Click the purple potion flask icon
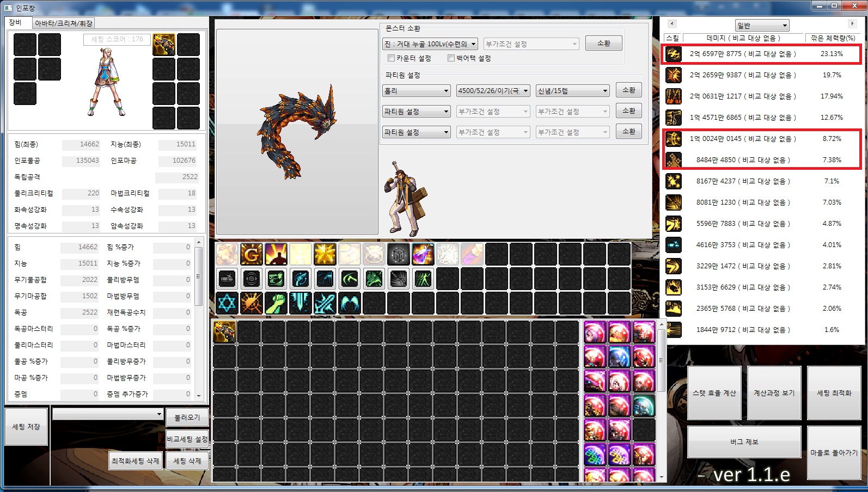Screen dimensions: 868x492 [423, 254]
